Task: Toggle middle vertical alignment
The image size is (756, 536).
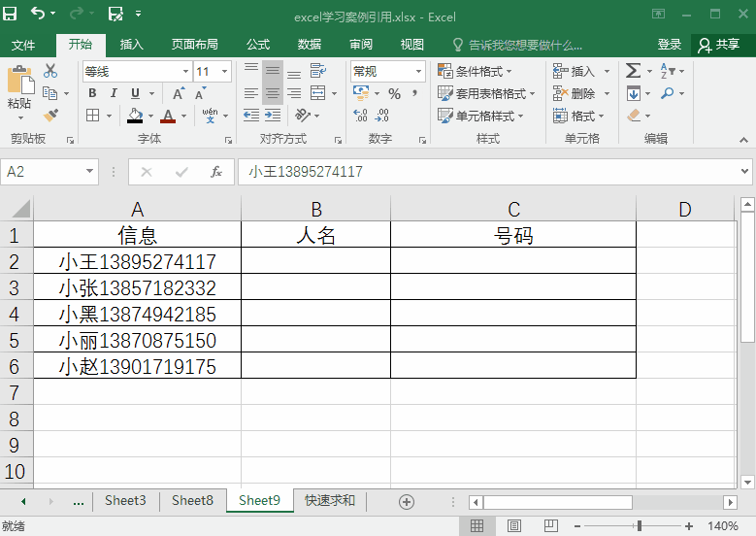Action: pyautogui.click(x=273, y=71)
